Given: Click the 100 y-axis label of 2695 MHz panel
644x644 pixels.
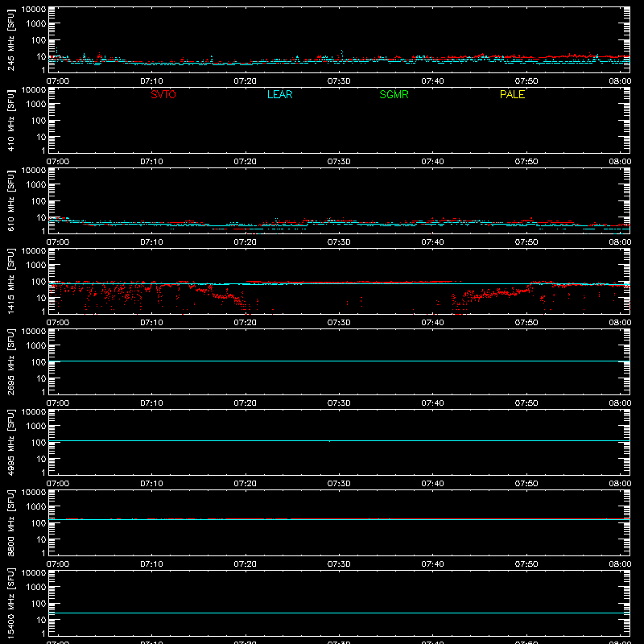Looking at the screenshot, I should [x=39, y=362].
